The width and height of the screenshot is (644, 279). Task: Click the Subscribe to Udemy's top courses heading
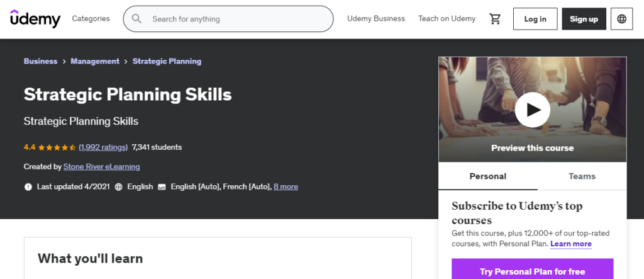click(517, 213)
